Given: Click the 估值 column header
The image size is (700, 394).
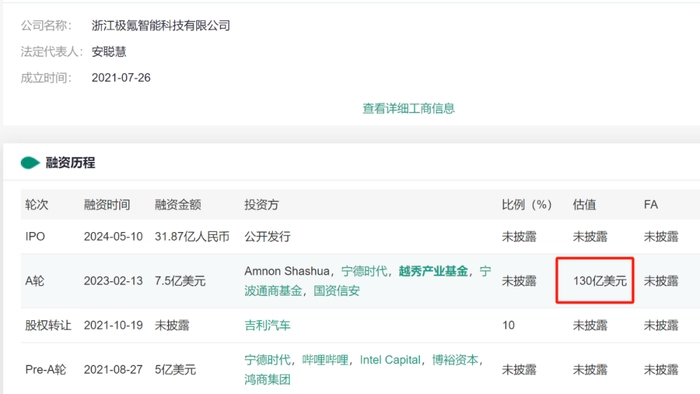Looking at the screenshot, I should tap(584, 205).
